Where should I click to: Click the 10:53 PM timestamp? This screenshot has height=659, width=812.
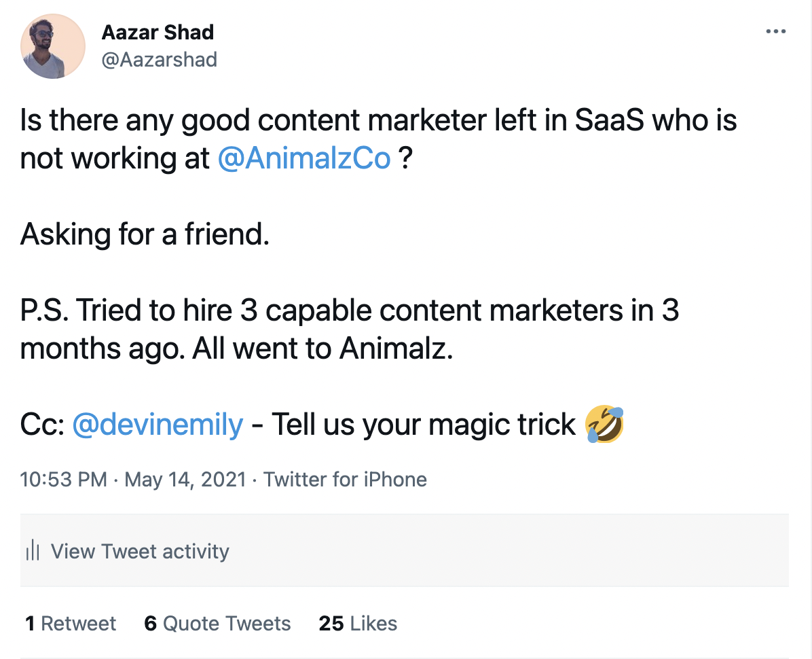[x=64, y=480]
